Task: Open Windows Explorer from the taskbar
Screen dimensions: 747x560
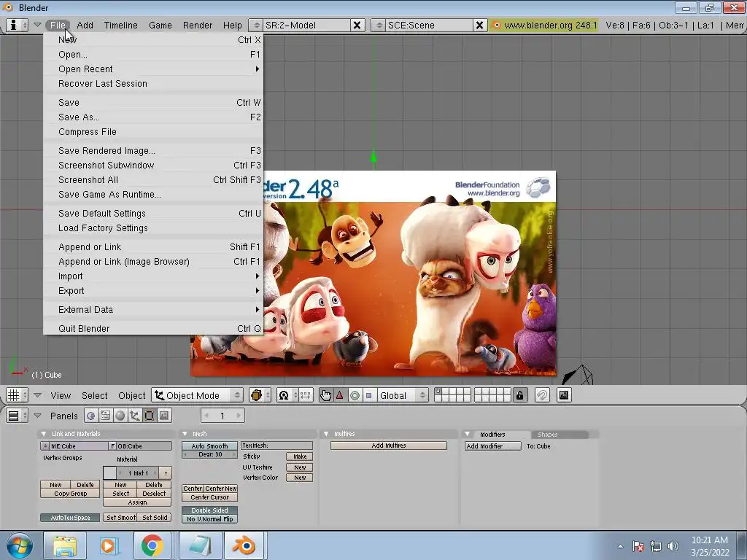Action: pyautogui.click(x=64, y=545)
